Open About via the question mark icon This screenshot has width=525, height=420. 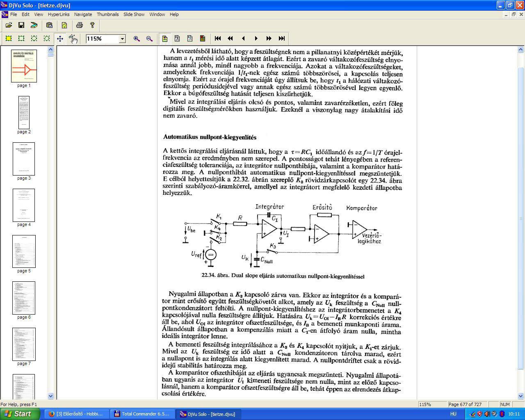click(92, 25)
